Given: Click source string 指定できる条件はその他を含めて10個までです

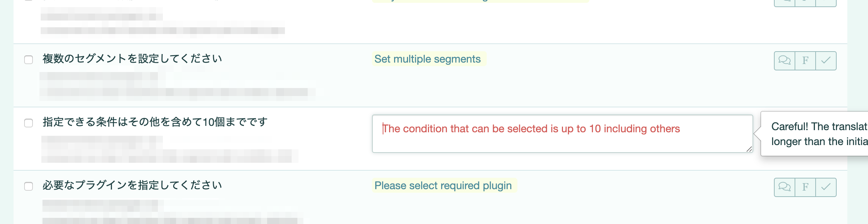Looking at the screenshot, I should (155, 122).
